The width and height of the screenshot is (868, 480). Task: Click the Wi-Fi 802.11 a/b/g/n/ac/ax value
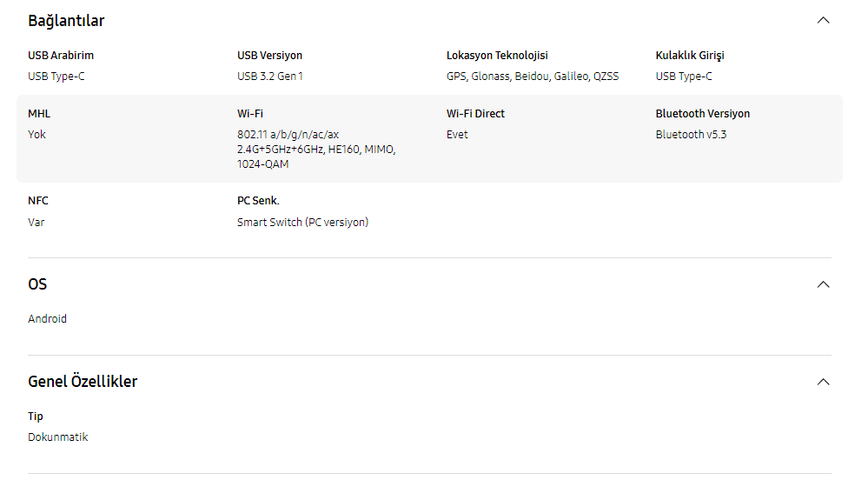coord(316,149)
